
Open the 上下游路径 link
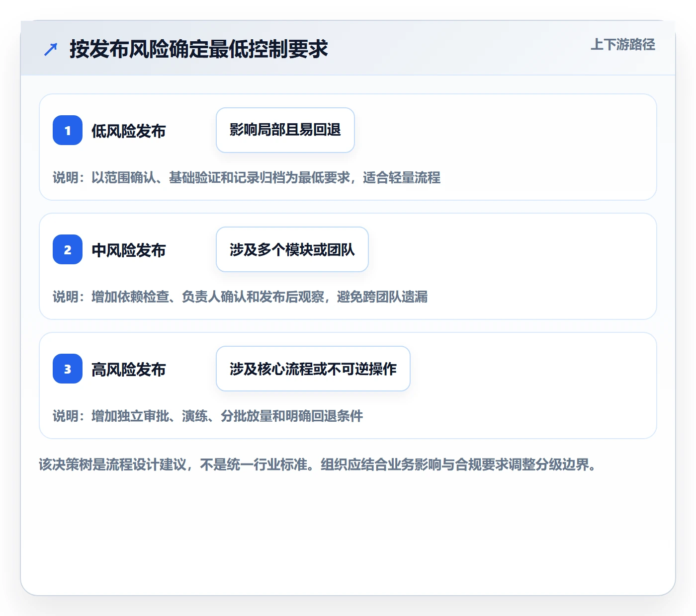[623, 45]
